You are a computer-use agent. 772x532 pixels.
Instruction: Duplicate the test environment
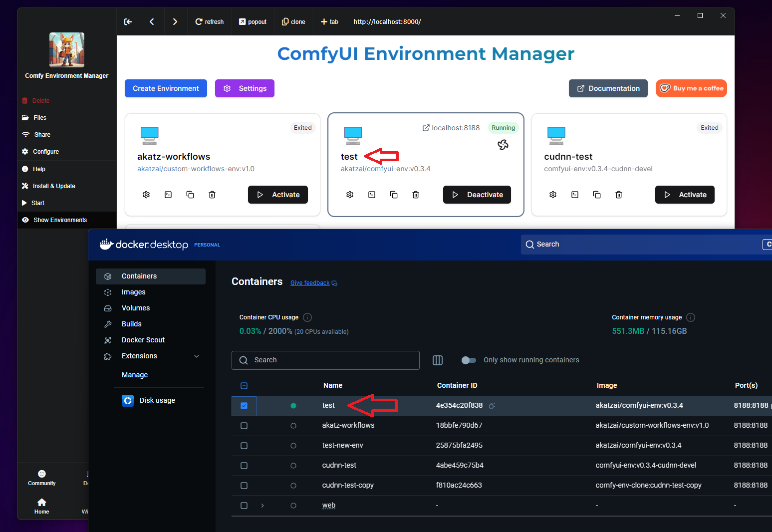[x=394, y=195]
